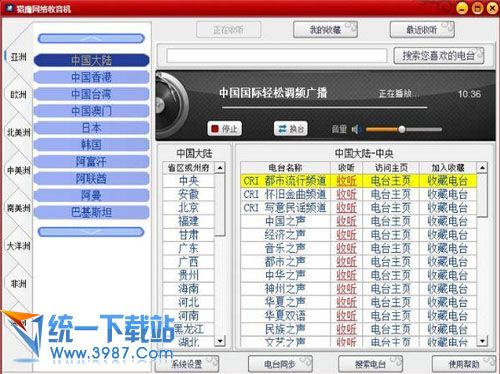This screenshot has height=374, width=500.
Task: Open the 我的收藏 favorites tab
Action: coord(325,30)
